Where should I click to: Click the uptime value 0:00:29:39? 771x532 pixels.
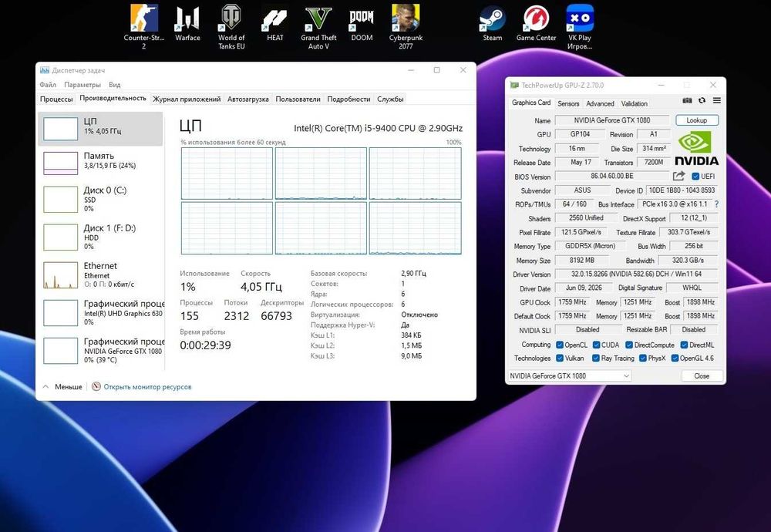[206, 345]
